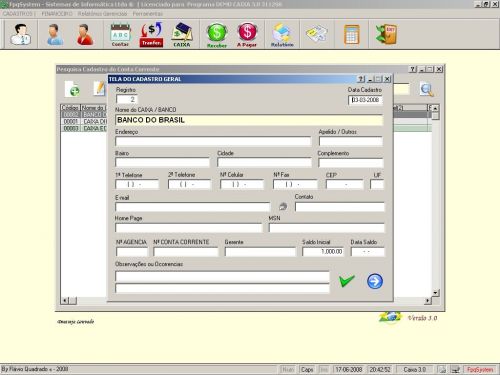Click the Pesquisa list scroll down arrow
Screen dimensions: 500x375
(x=435, y=293)
